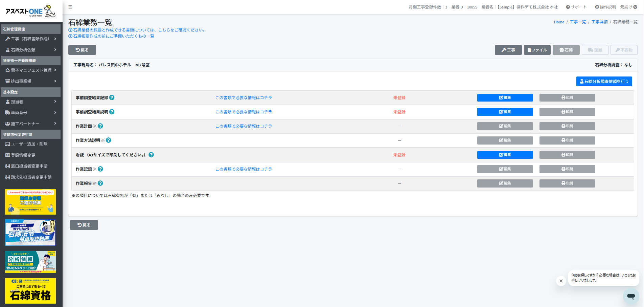The width and height of the screenshot is (644, 307).
Task: Click help icon beside 作業計画
Action: pyautogui.click(x=100, y=126)
